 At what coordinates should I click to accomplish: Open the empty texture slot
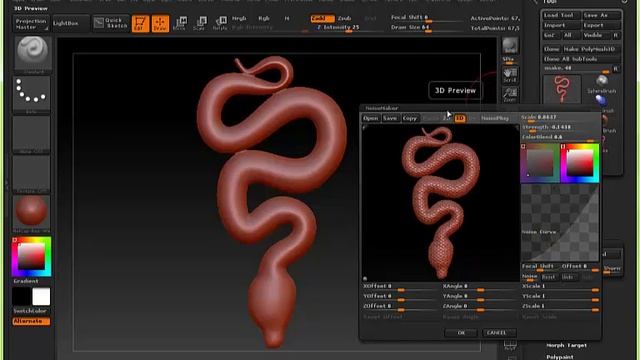(32, 173)
